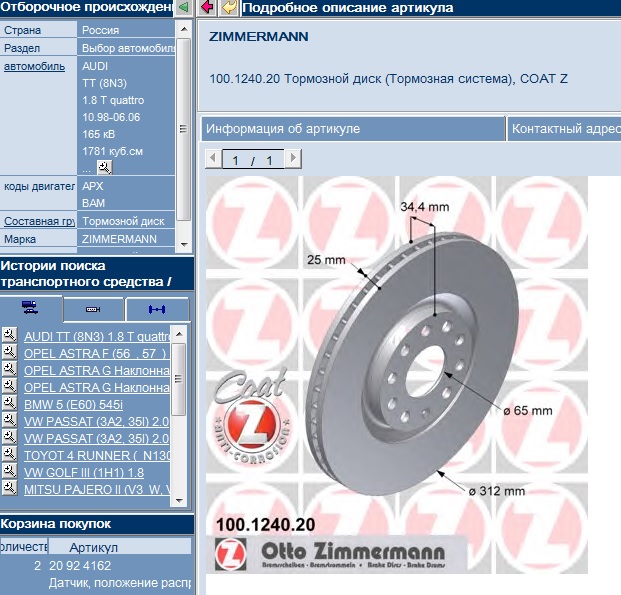621x595 pixels.
Task: Click the Тормозной диск value cell
Action: pos(126,221)
